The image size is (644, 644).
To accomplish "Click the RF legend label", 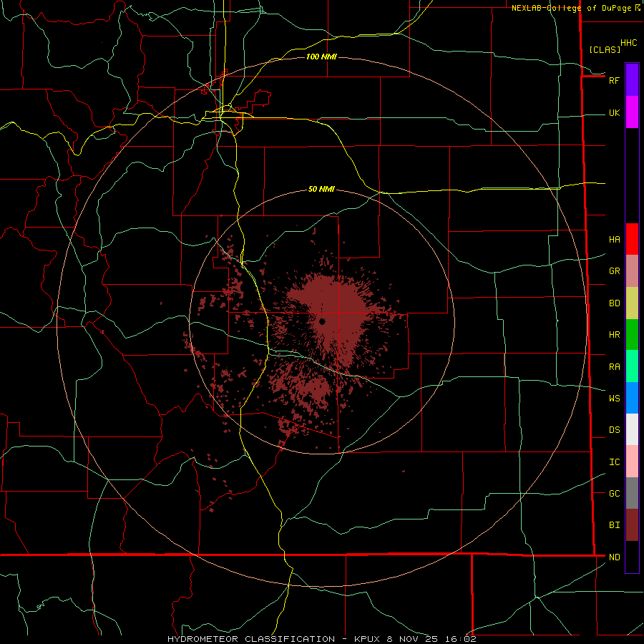I will pos(614,80).
